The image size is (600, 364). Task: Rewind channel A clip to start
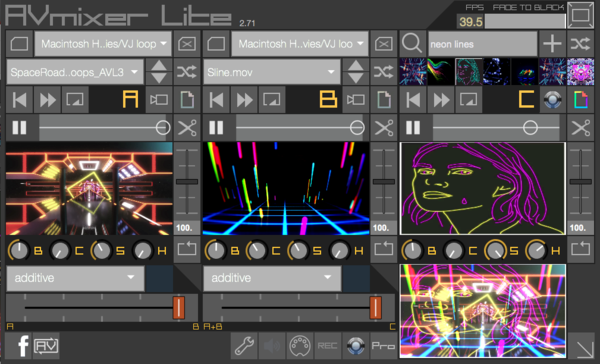[20, 100]
